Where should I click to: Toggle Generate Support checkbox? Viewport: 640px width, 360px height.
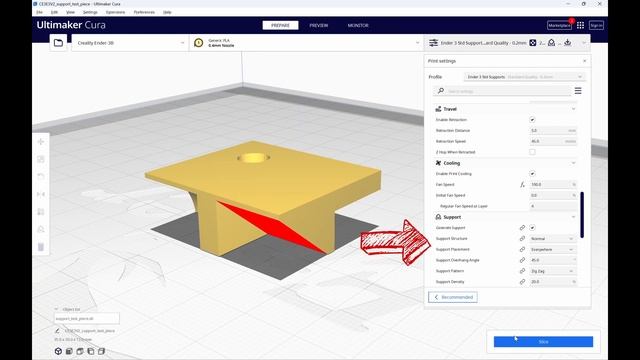(532, 228)
